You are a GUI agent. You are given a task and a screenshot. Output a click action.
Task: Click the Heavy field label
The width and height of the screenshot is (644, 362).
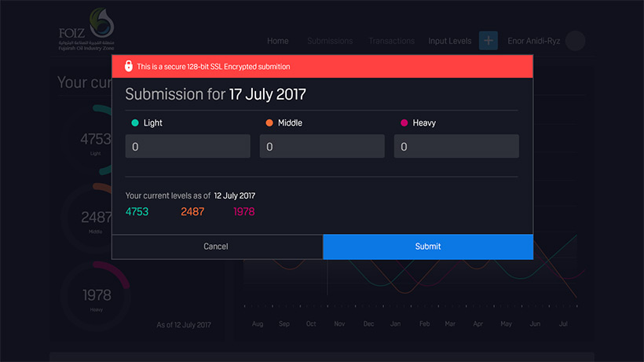coord(424,122)
